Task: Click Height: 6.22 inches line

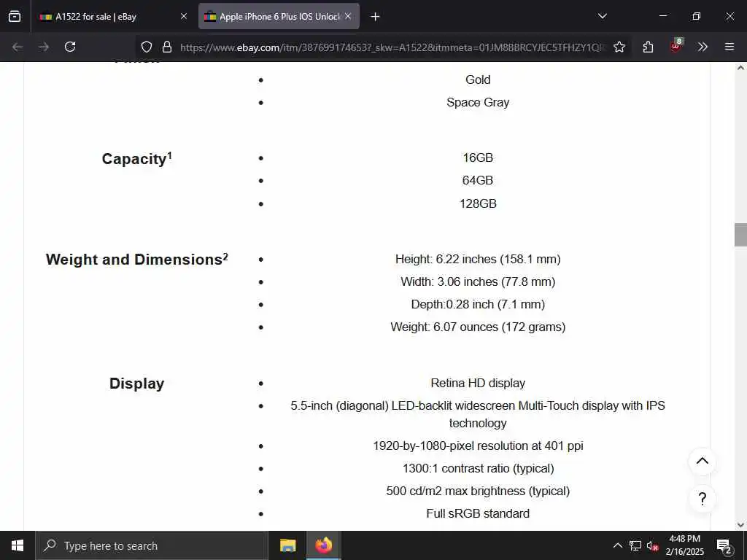Action: tap(478, 259)
